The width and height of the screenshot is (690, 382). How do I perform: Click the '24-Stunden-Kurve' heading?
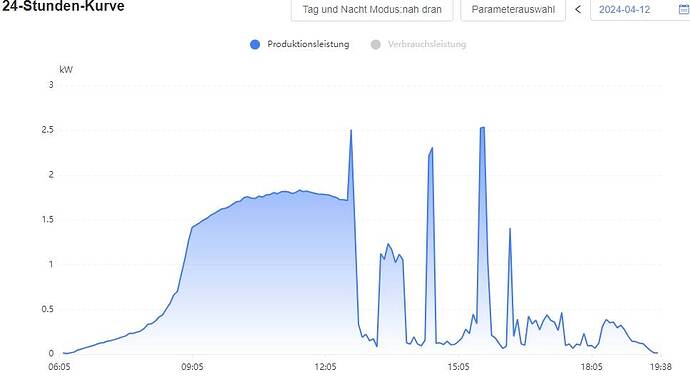(63, 6)
